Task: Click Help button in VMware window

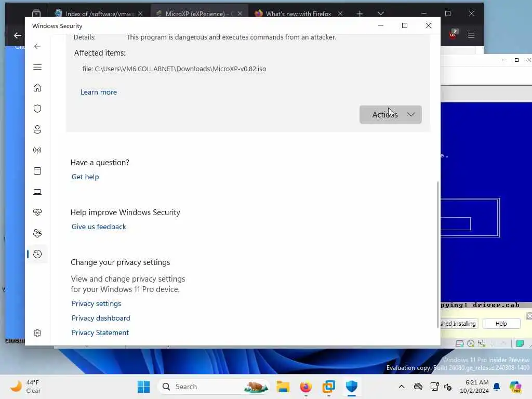Action: coord(501,324)
